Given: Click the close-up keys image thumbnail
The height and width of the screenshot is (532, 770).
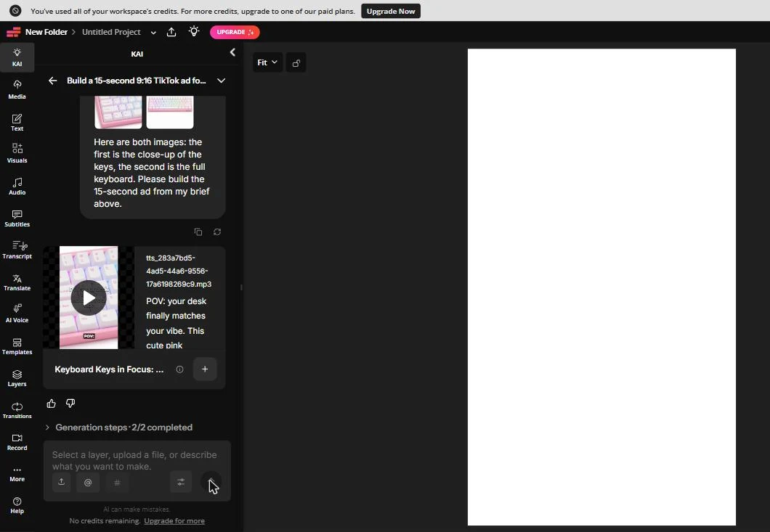Looking at the screenshot, I should tap(118, 112).
